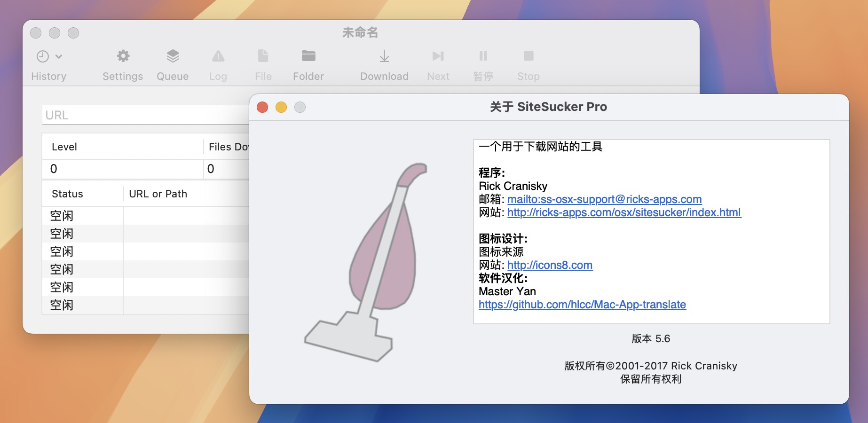Click the 版本 5.6 version text
Viewport: 868px width, 423px height.
pos(651,338)
